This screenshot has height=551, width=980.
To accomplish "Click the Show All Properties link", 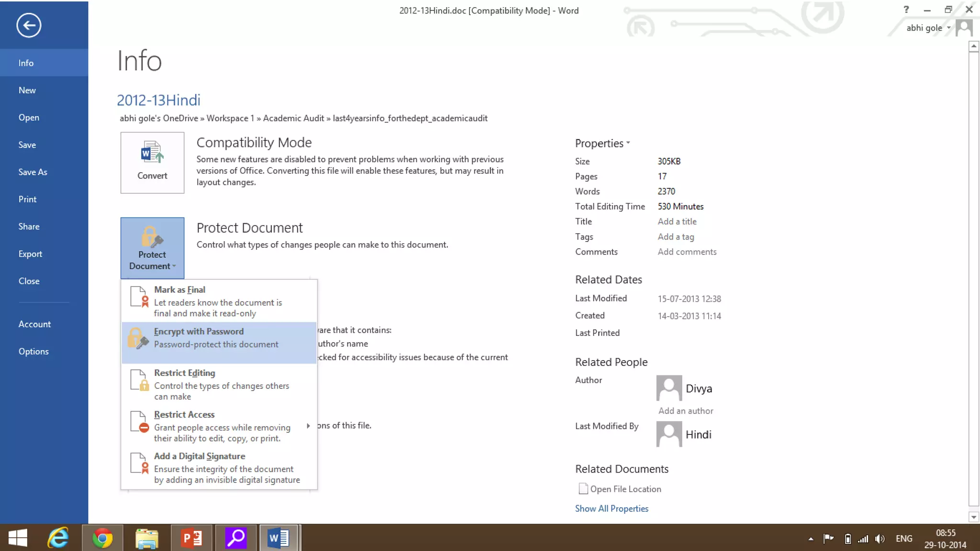I will pyautogui.click(x=612, y=508).
